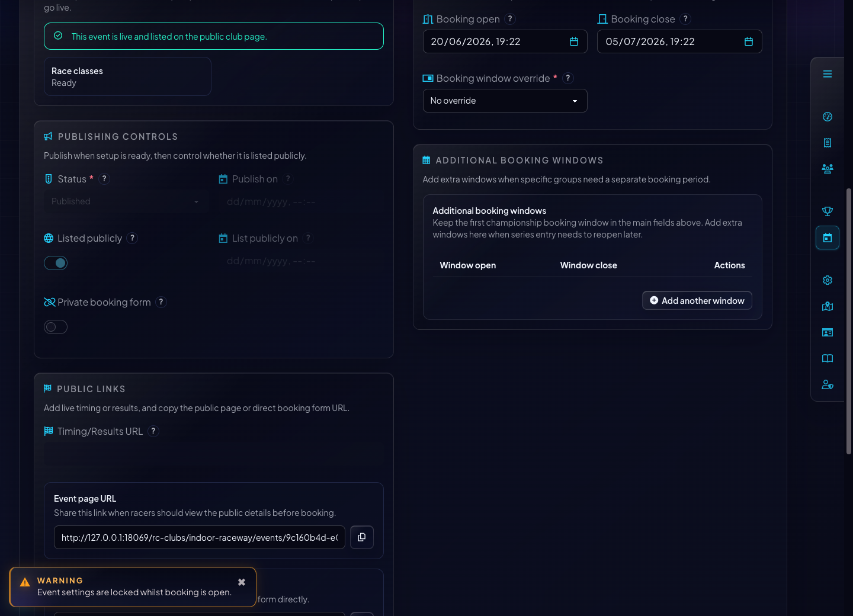Click Add another window button
The width and height of the screenshot is (853, 616).
pos(697,300)
